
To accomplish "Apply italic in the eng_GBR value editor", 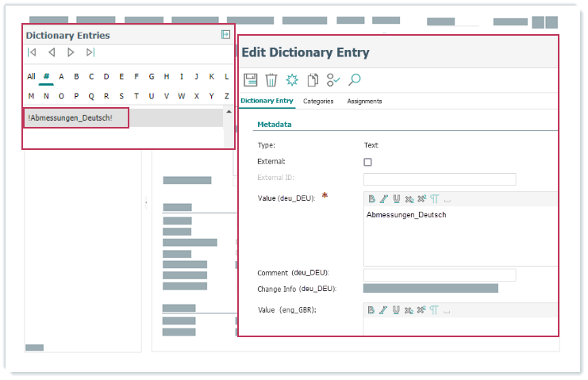I will coord(383,309).
